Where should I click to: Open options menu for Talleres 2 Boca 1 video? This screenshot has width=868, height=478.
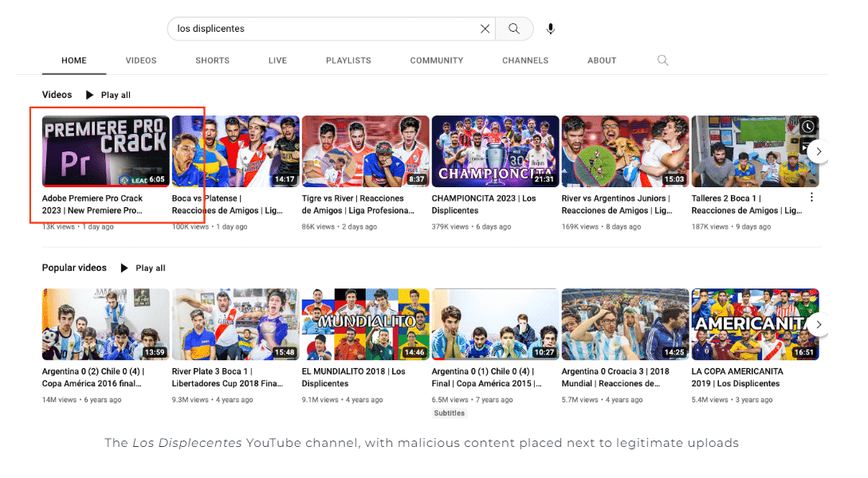(x=811, y=198)
